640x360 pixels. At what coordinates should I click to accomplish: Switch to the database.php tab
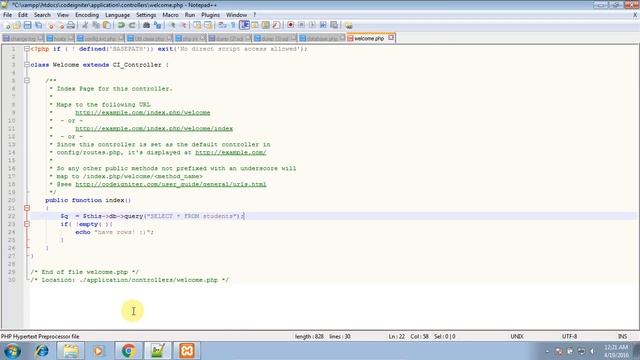point(322,38)
